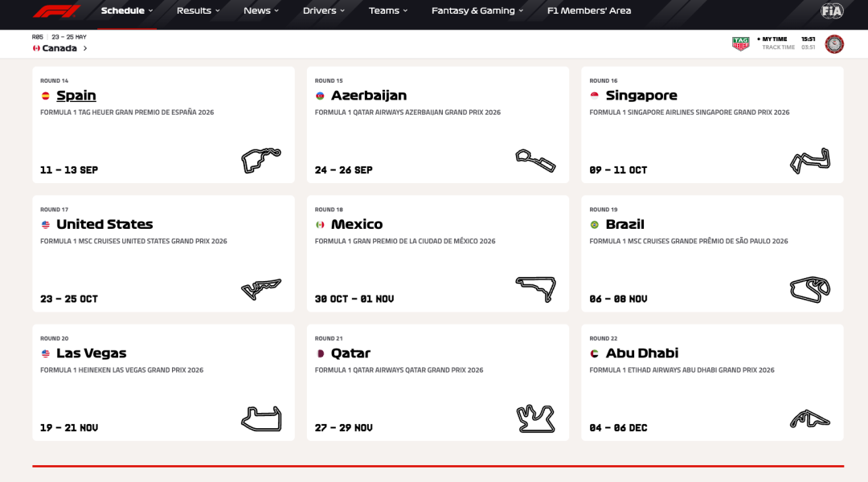Click the 06 – 08 NOV date
The height and width of the screenshot is (482, 868).
coord(618,299)
